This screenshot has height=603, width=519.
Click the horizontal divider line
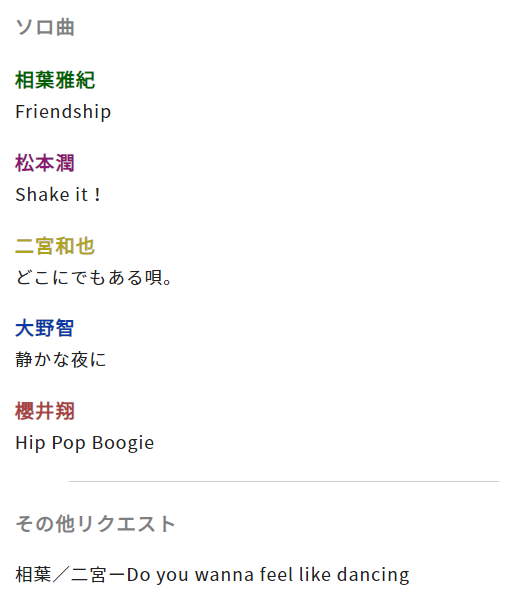pyautogui.click(x=284, y=481)
